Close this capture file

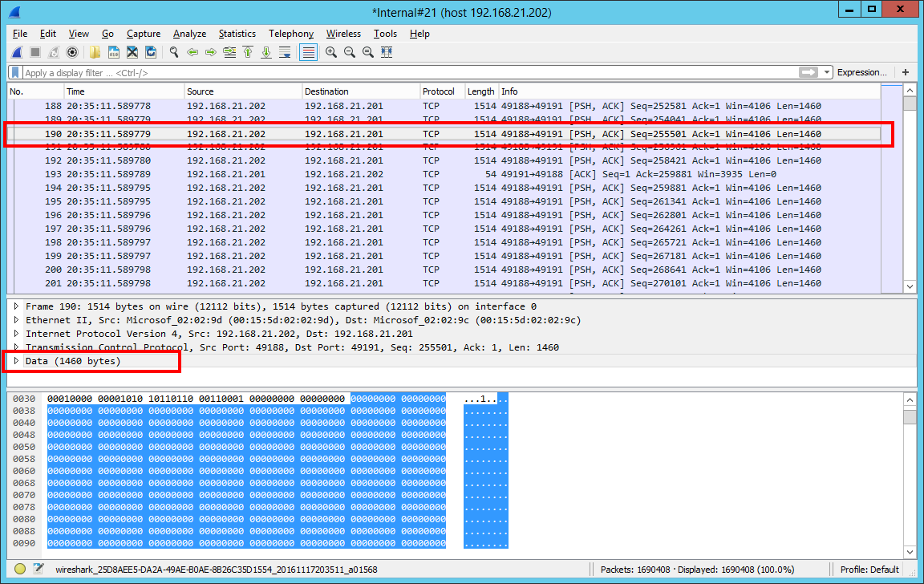tap(132, 52)
